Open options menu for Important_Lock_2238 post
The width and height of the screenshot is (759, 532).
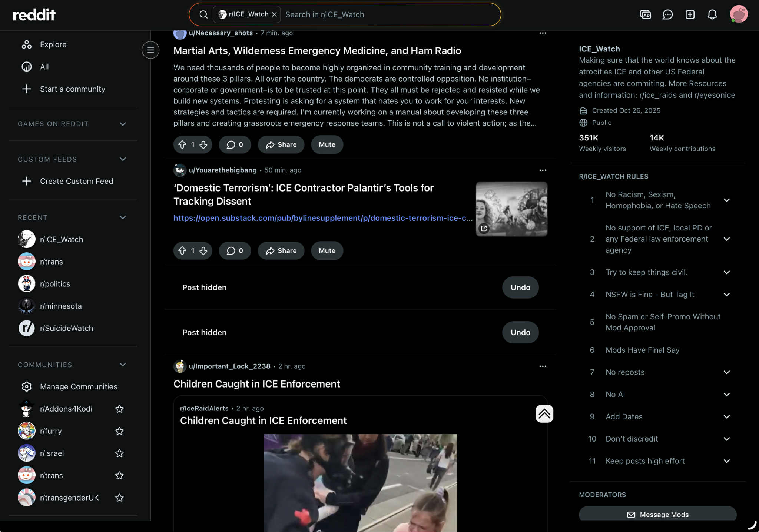pyautogui.click(x=543, y=366)
